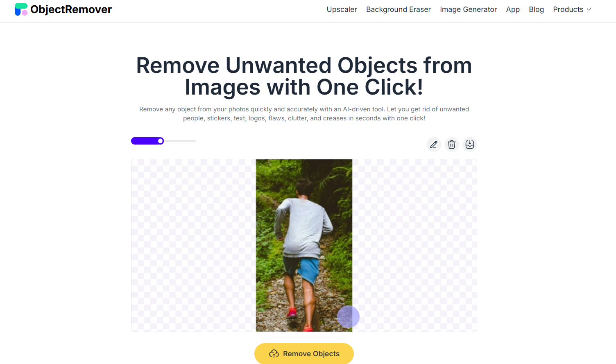
Task: Click the brush size slider handle
Action: point(161,141)
